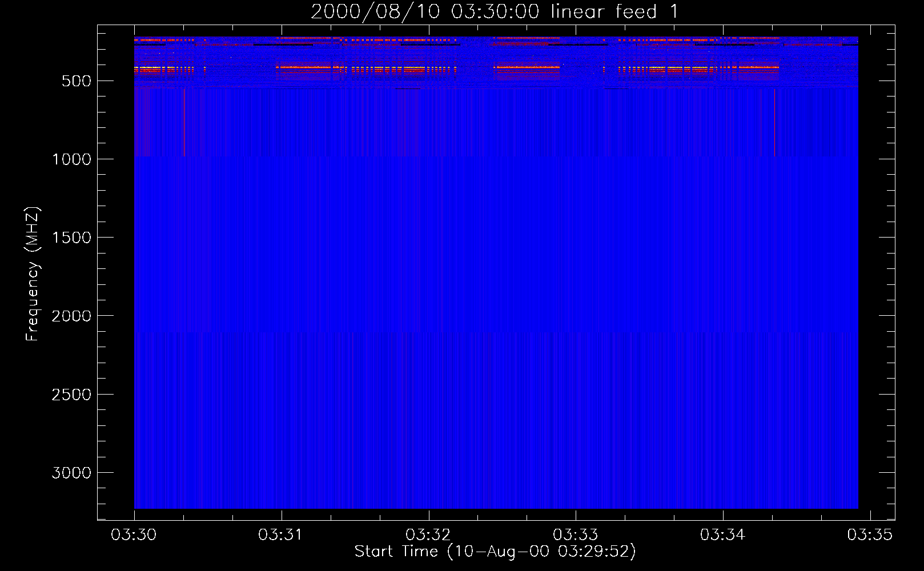Click the 03:34 time tick label
Image resolution: width=924 pixels, height=571 pixels.
click(722, 535)
